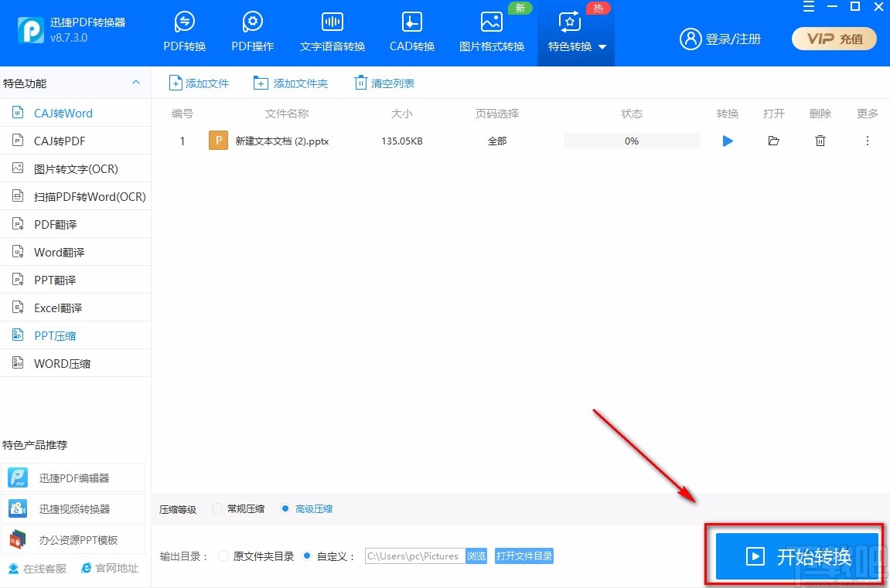Open the more options menu for the file row

(868, 141)
